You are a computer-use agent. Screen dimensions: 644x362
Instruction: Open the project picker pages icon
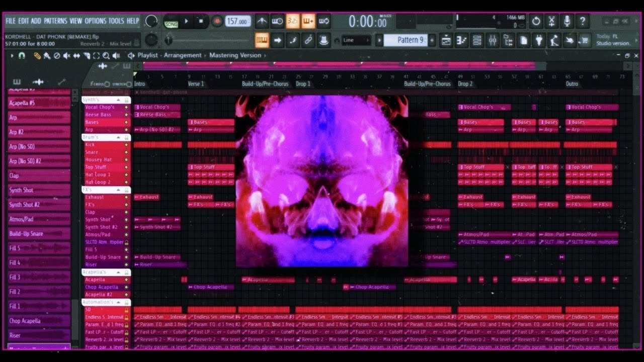524,40
